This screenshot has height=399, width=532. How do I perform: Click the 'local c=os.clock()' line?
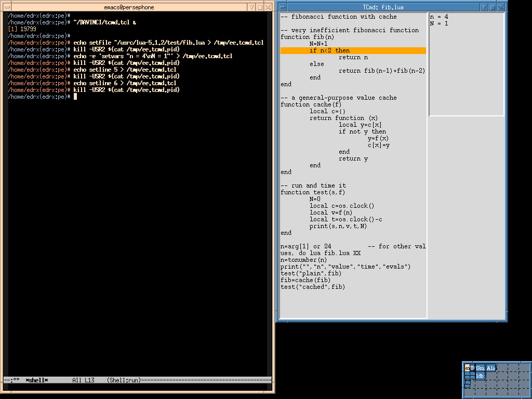(342, 206)
